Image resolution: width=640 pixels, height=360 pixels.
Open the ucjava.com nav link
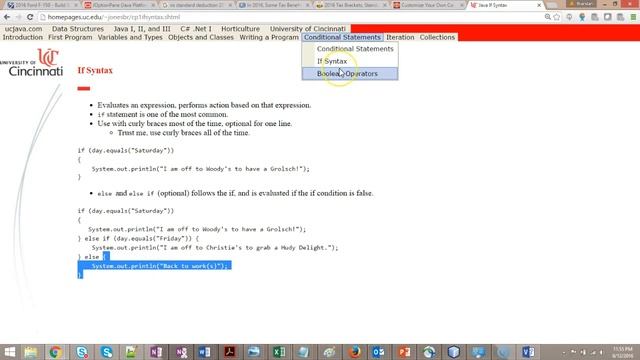23,29
